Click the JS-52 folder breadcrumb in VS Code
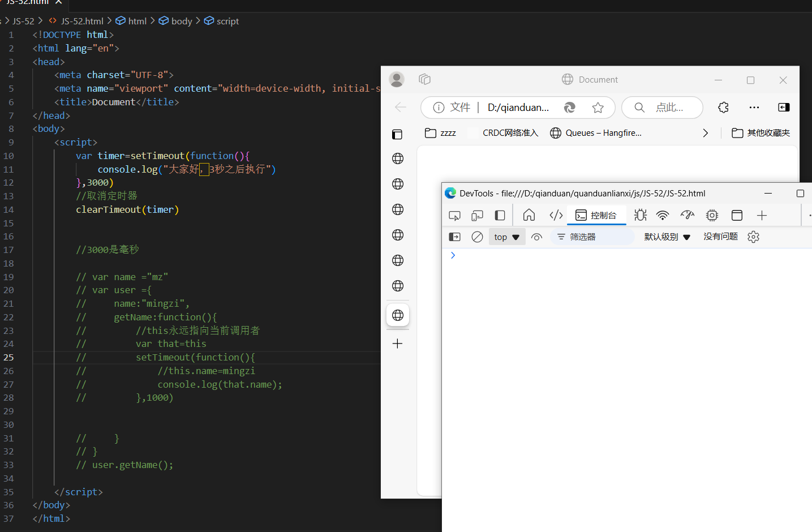Image resolution: width=812 pixels, height=532 pixels. tap(23, 21)
